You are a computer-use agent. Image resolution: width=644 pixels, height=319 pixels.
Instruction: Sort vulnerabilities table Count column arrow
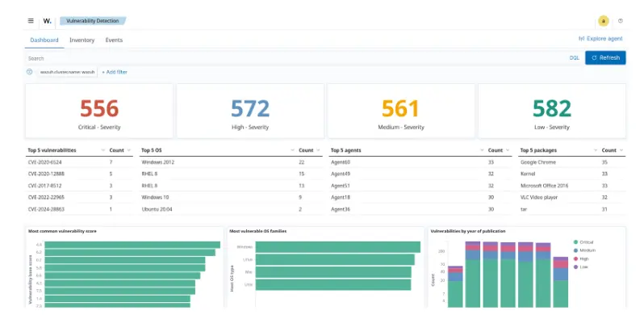click(x=129, y=150)
